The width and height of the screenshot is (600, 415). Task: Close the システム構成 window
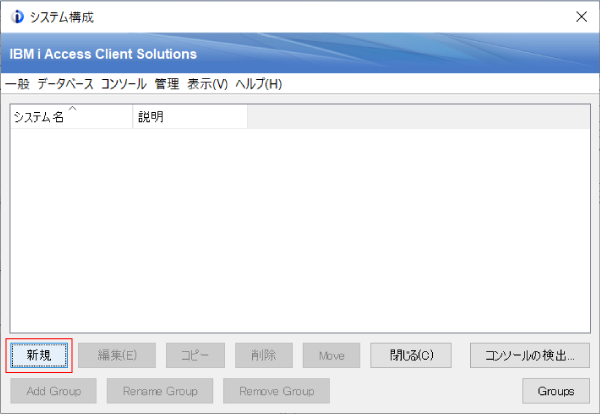[x=582, y=17]
